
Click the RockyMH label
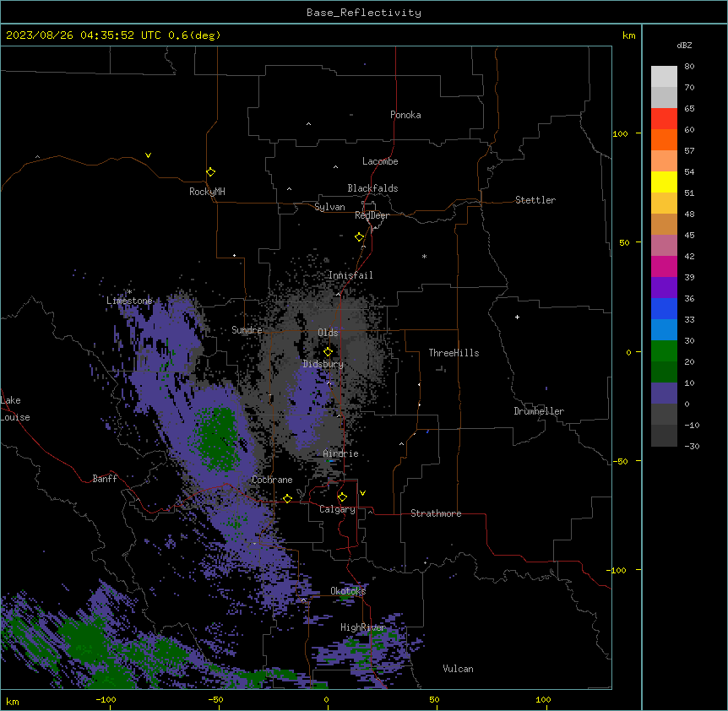(x=207, y=192)
